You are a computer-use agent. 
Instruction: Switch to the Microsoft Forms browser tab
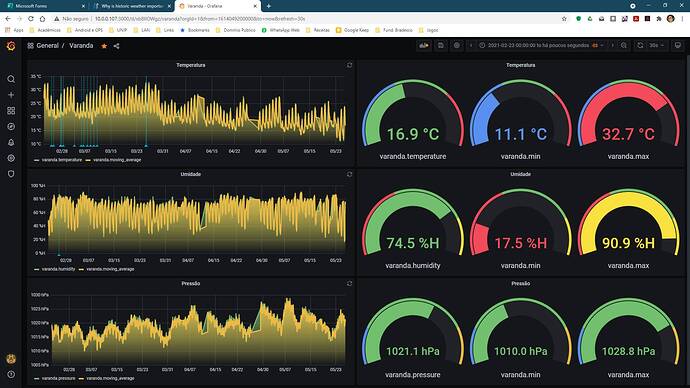[46, 6]
